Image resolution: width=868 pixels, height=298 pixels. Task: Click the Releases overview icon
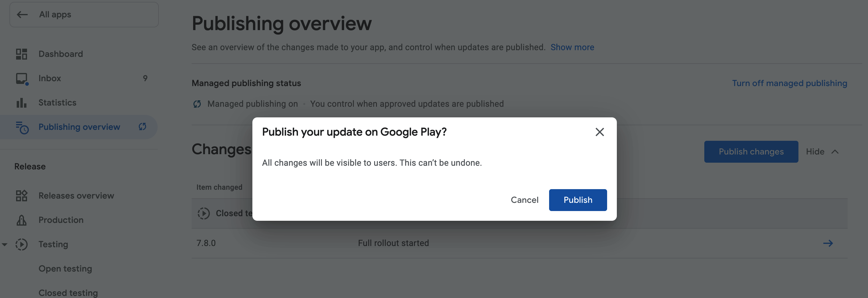22,196
